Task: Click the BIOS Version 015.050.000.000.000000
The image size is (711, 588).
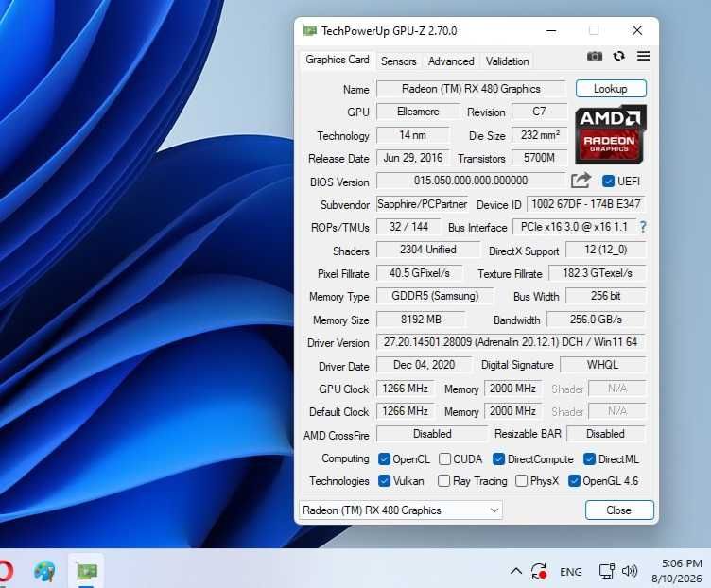Action: (471, 181)
